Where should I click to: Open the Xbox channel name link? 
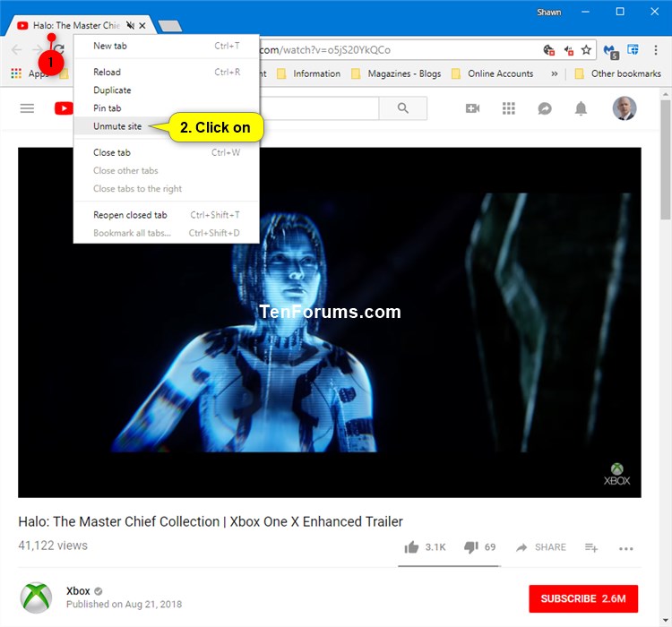78,591
